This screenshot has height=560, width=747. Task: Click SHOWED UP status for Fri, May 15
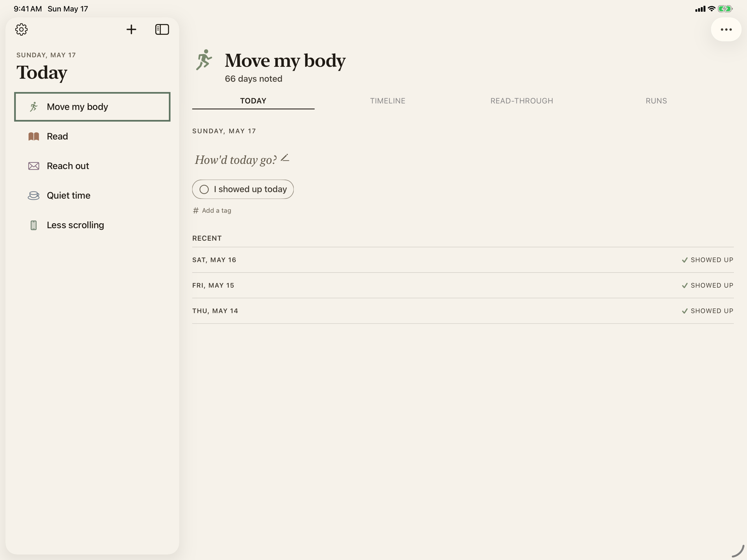(707, 285)
